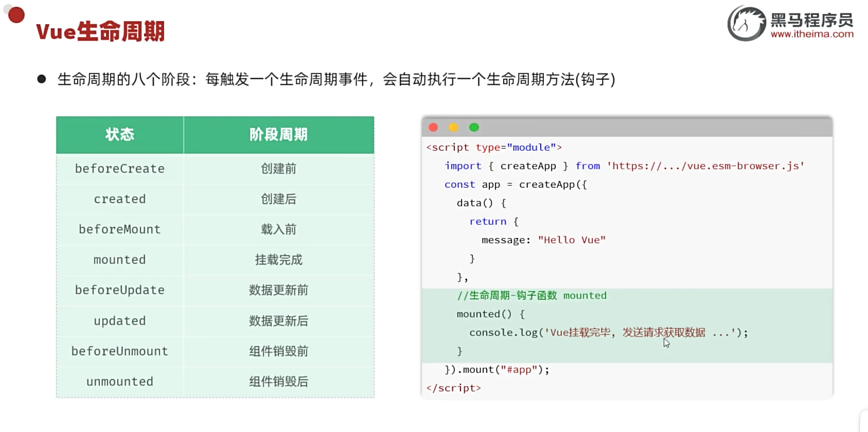Select the 'unmounted' table cell
The image size is (868, 432).
pyautogui.click(x=120, y=382)
